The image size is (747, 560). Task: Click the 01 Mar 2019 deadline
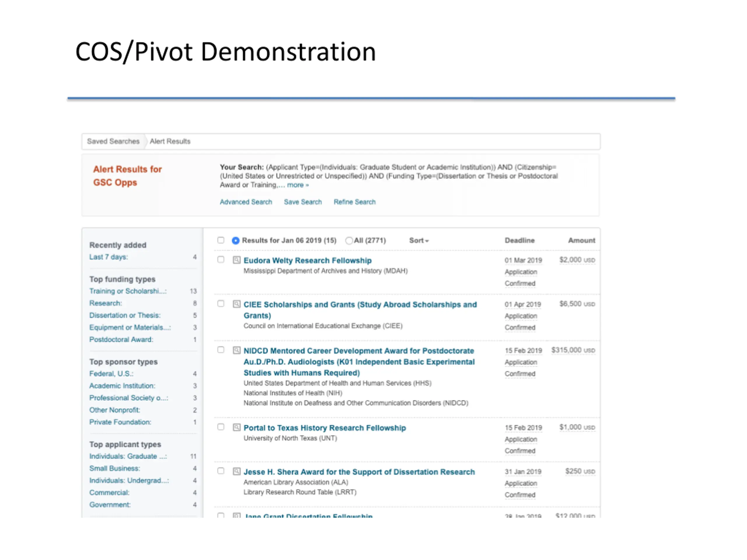click(523, 260)
